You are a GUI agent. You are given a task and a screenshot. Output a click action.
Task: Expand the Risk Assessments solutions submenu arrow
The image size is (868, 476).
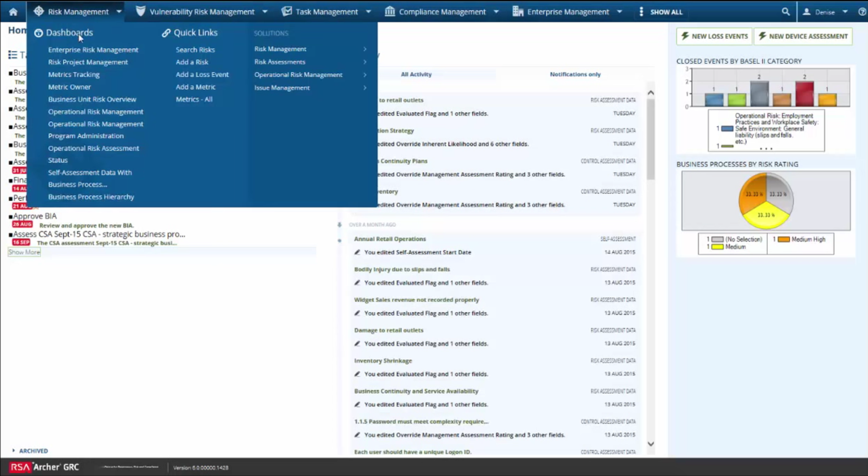coord(365,62)
